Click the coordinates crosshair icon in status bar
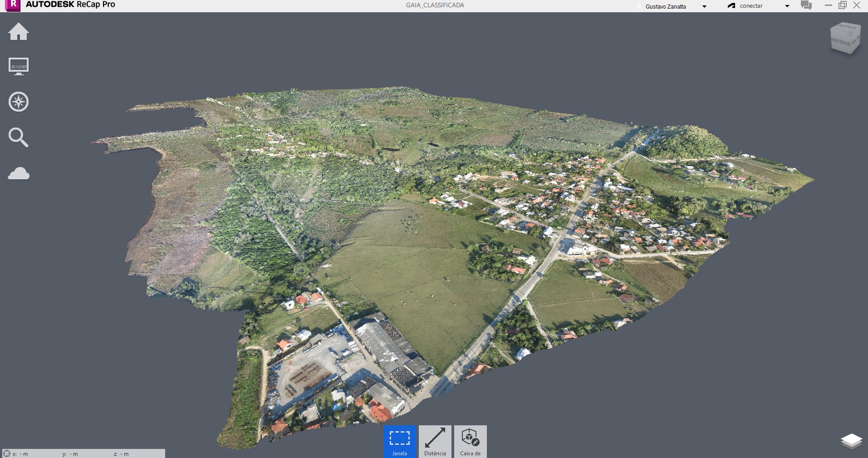The image size is (868, 458). click(x=7, y=453)
